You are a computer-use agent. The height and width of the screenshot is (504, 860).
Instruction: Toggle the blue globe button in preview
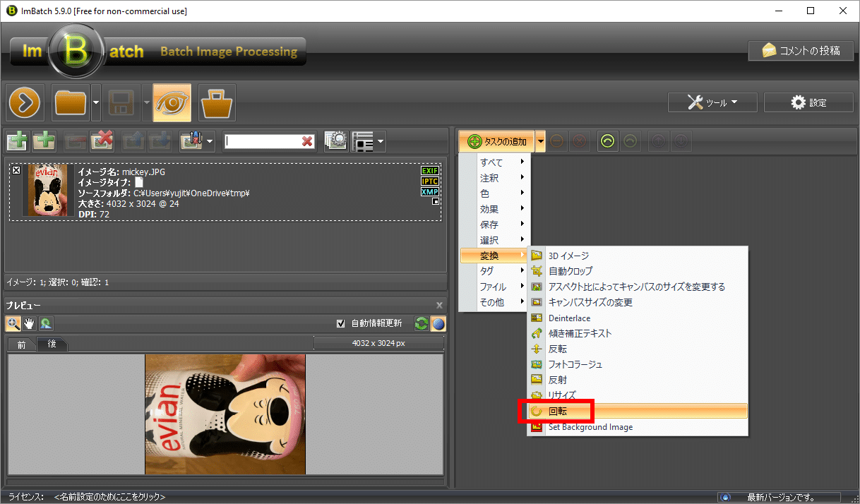point(438,323)
